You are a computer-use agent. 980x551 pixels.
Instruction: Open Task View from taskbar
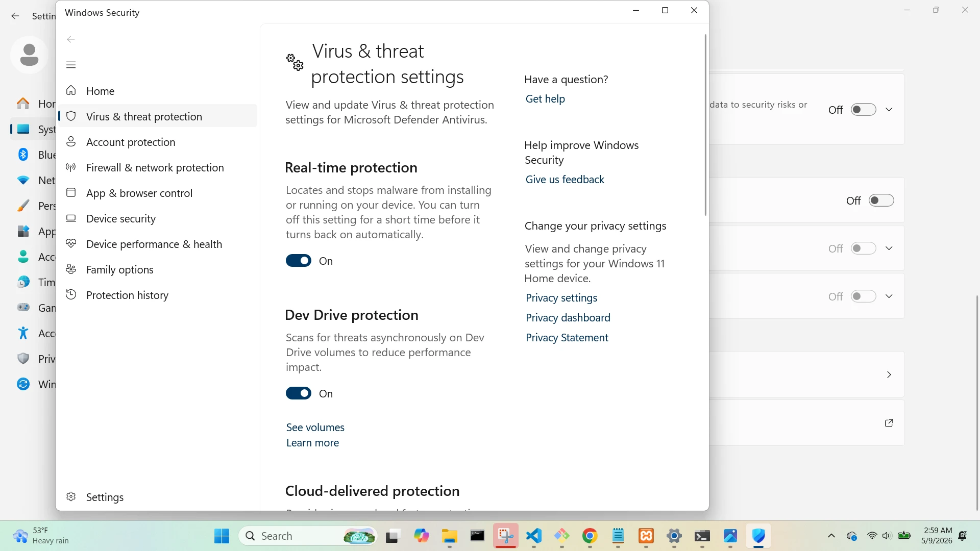[392, 536]
